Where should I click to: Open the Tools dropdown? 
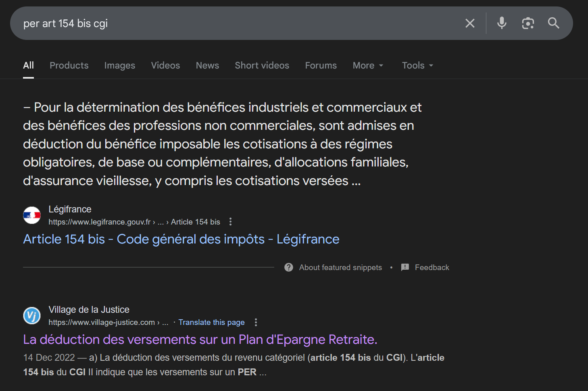coord(417,65)
